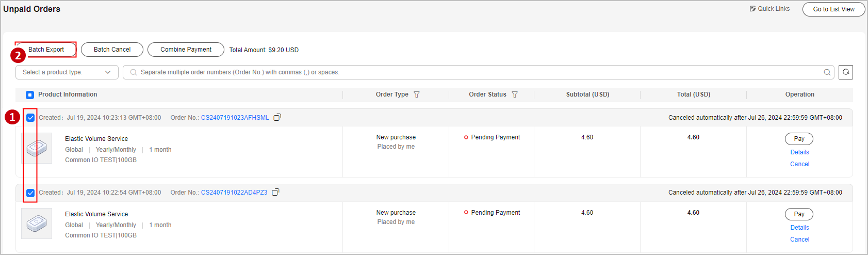The height and width of the screenshot is (255, 868).
Task: Uncheck the order created at 10:22:54
Action: 30,193
